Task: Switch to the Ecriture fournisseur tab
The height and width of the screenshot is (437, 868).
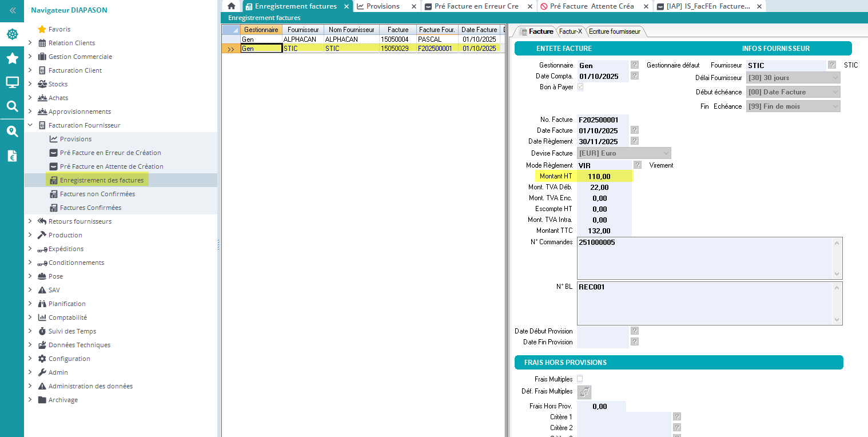Action: (x=615, y=31)
